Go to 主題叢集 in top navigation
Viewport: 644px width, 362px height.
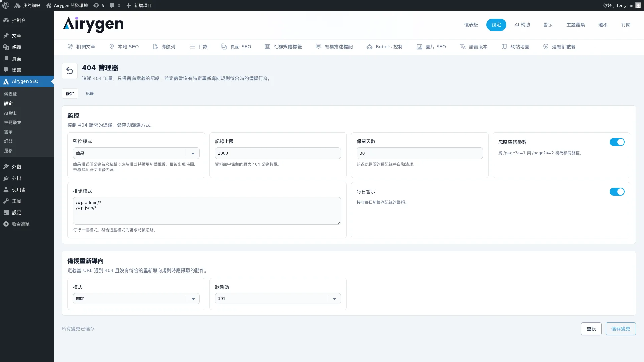[576, 25]
